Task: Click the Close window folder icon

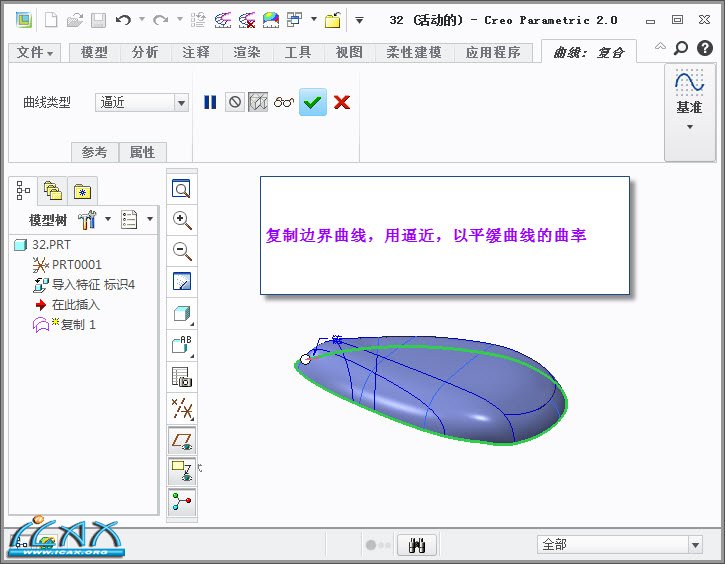Action: pos(332,20)
